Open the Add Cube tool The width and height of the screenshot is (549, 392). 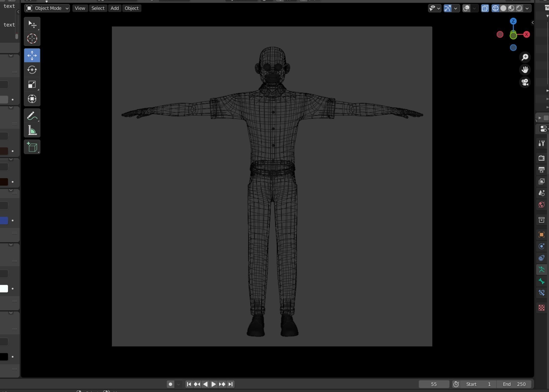tap(32, 147)
